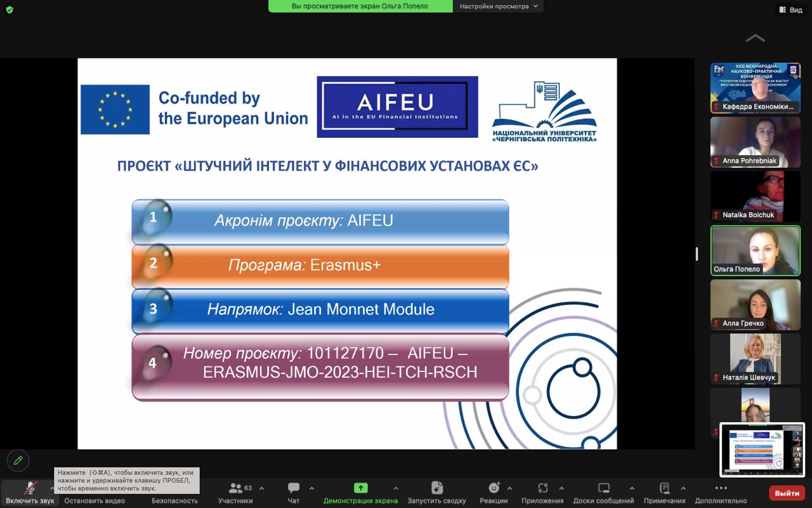The image size is (812, 508).
Task: Start the AI summary via Запустить сводку
Action: [436, 488]
